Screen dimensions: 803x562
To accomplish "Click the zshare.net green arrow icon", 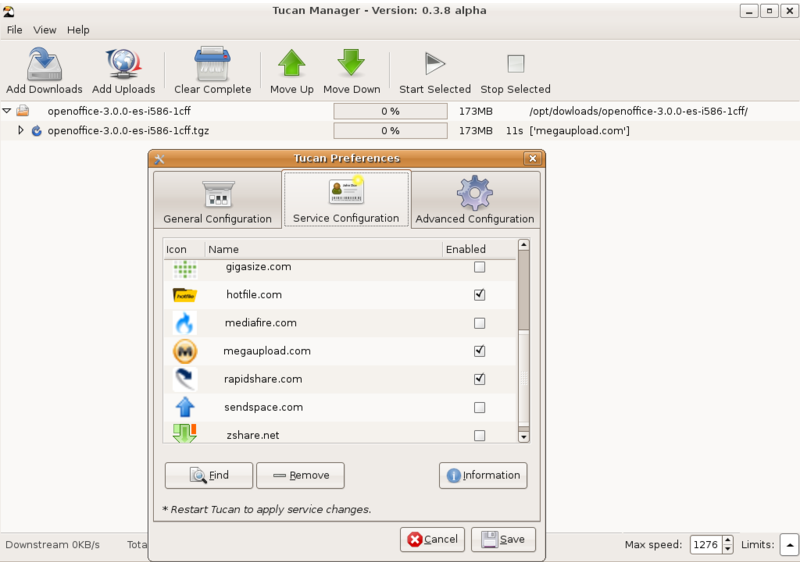I will click(x=185, y=433).
